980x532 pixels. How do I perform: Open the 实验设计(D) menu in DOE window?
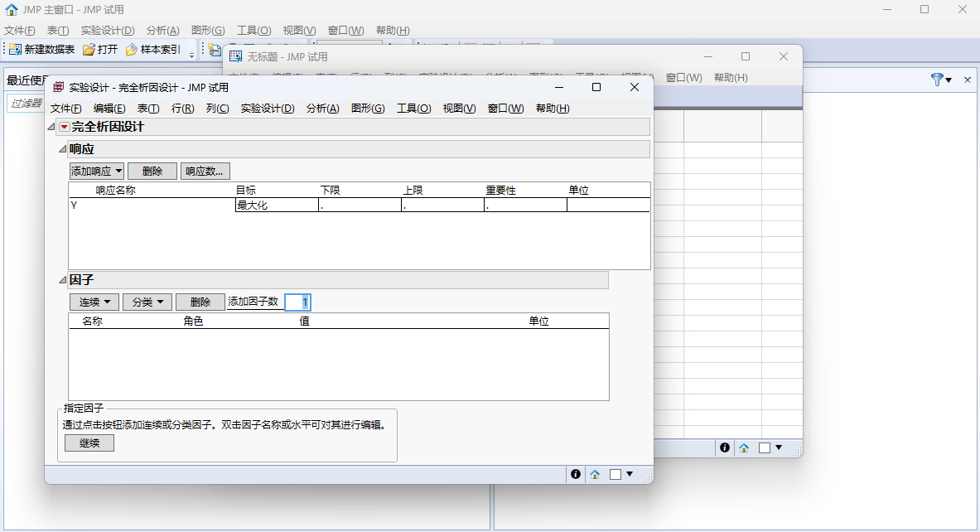point(267,109)
